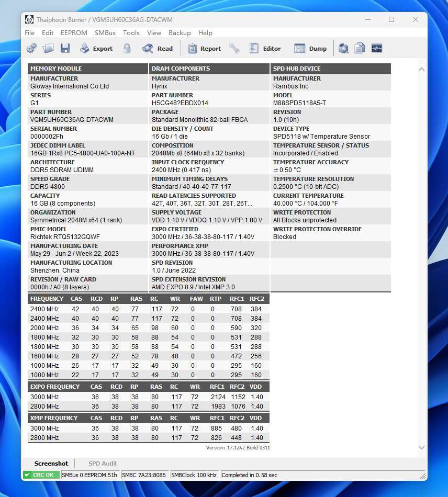Open the EEPROM menu
Screen dimensions: 448x497
point(74,32)
